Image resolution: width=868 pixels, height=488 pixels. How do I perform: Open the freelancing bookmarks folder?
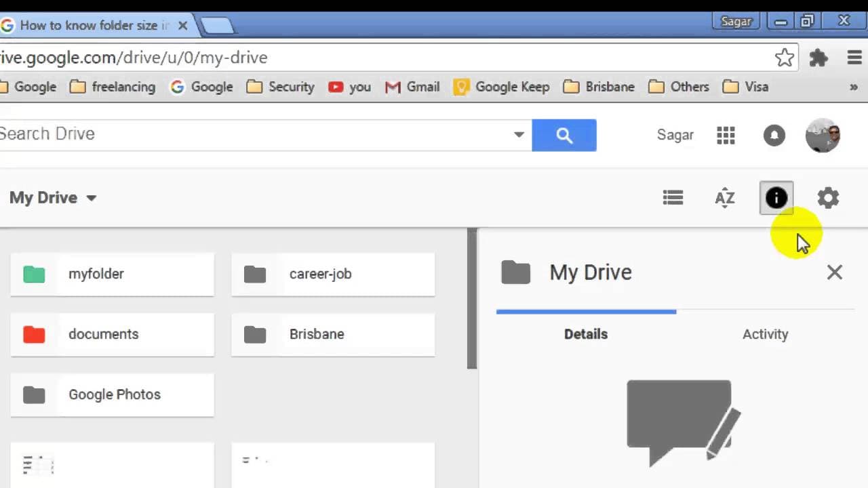[113, 87]
